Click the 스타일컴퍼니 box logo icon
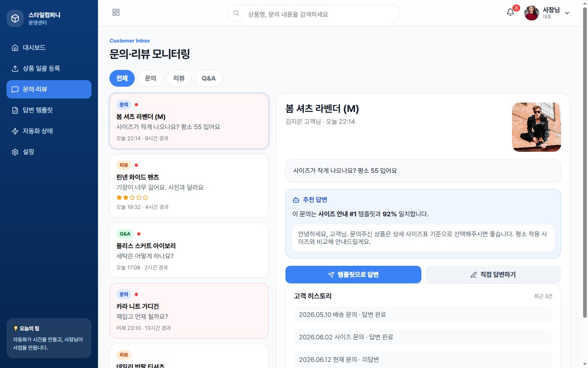 click(15, 18)
